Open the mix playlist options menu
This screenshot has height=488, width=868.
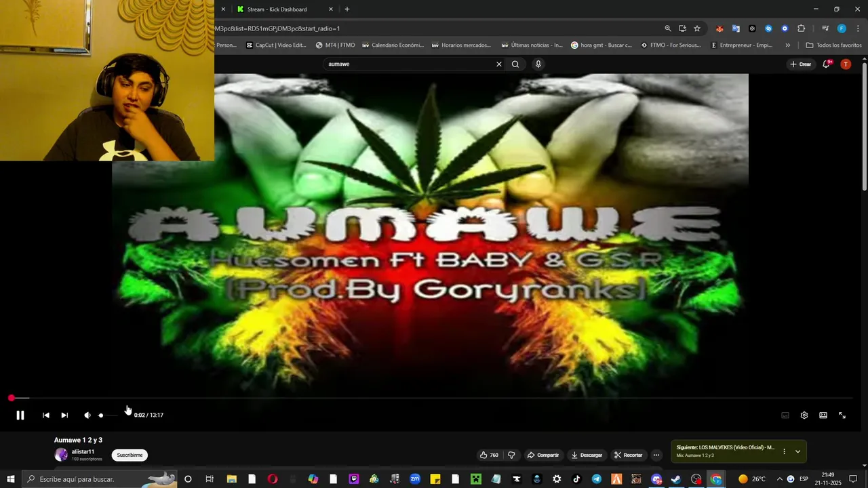[784, 451]
